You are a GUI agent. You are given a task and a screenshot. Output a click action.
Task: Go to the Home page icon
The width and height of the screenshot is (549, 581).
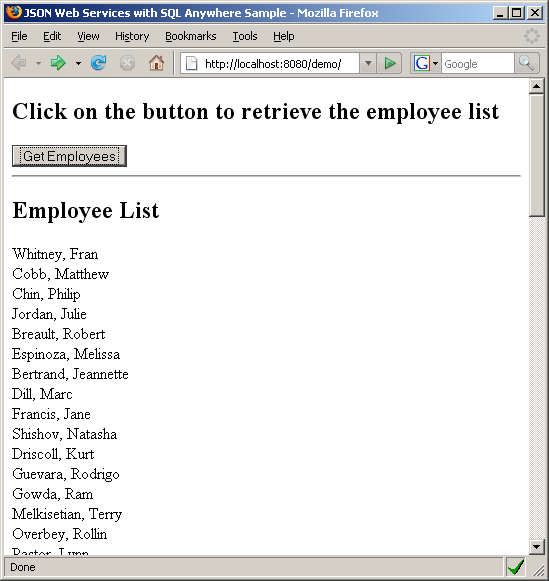pyautogui.click(x=156, y=63)
